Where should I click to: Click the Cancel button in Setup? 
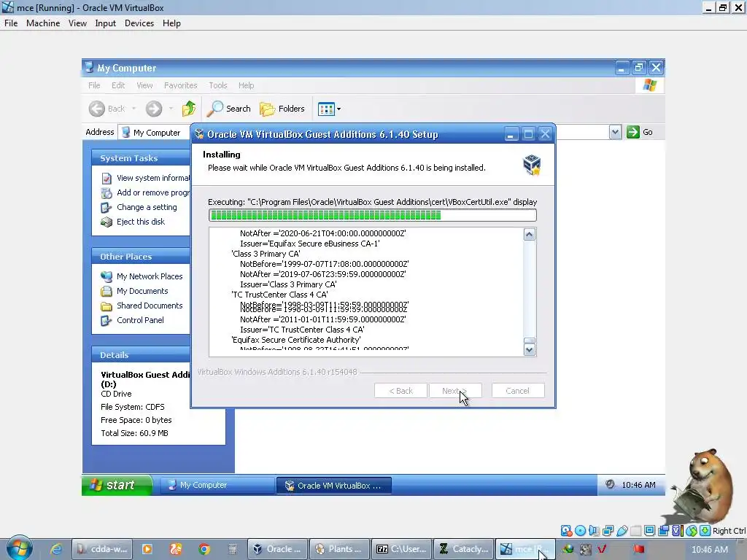518,391
